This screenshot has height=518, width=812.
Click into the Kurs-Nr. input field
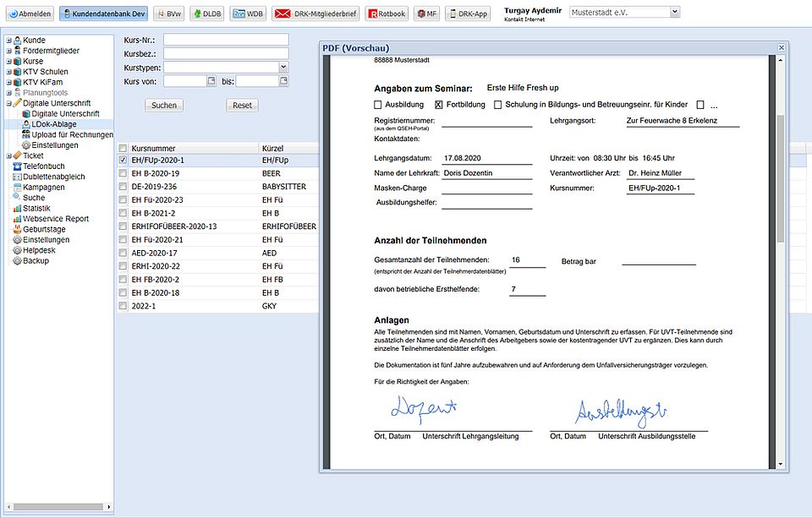tap(226, 40)
